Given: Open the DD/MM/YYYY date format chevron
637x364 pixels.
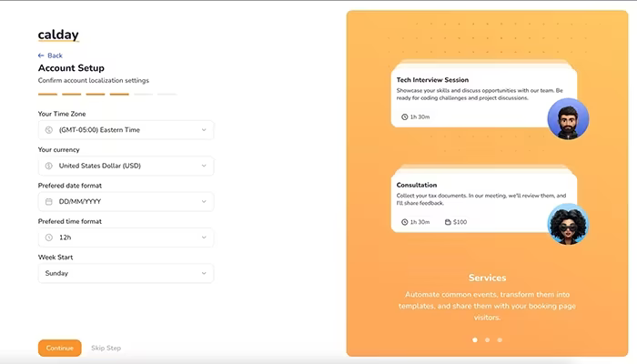Looking at the screenshot, I should point(204,201).
